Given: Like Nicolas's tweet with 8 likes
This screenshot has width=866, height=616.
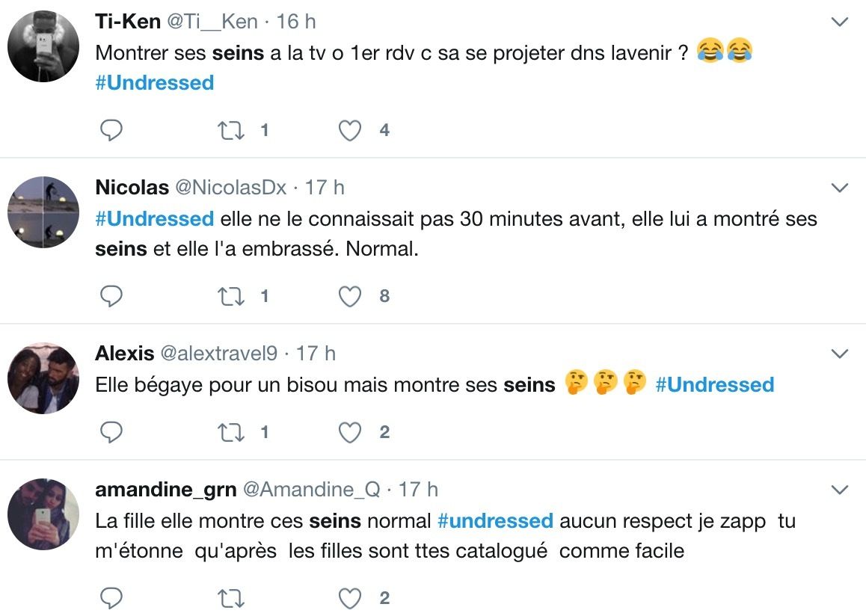Looking at the screenshot, I should (x=350, y=297).
